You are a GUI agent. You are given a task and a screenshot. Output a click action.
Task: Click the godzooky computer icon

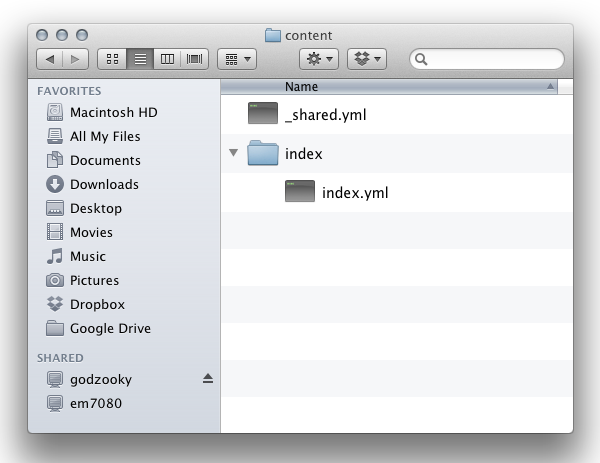pos(55,380)
